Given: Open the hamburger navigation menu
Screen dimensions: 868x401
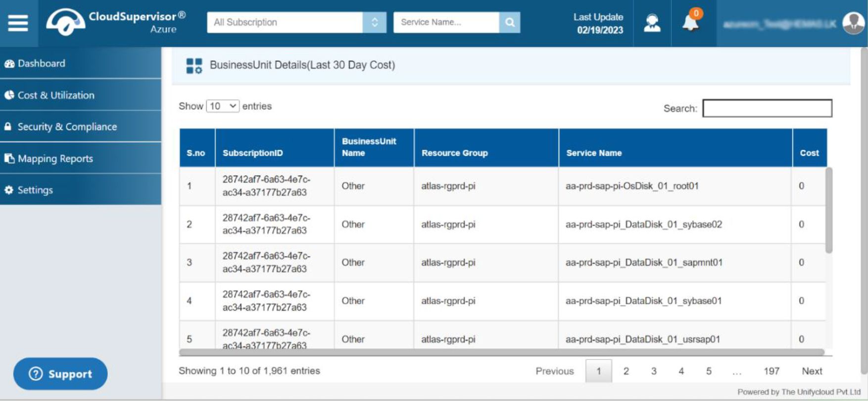Looking at the screenshot, I should tap(18, 23).
